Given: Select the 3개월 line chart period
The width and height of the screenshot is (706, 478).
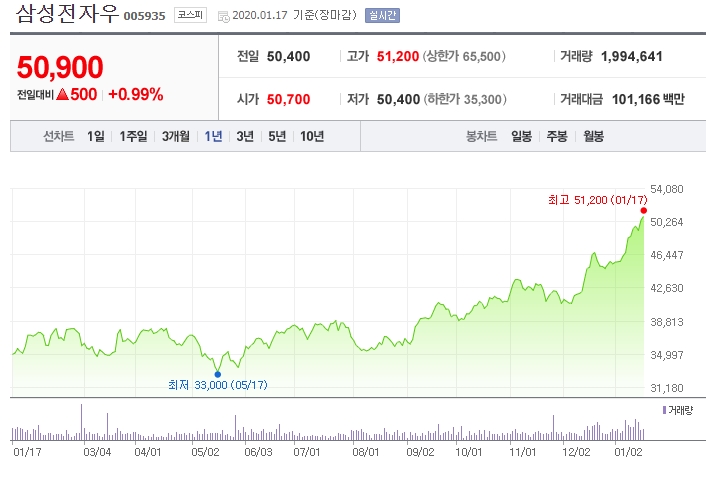Looking at the screenshot, I should 176,136.
